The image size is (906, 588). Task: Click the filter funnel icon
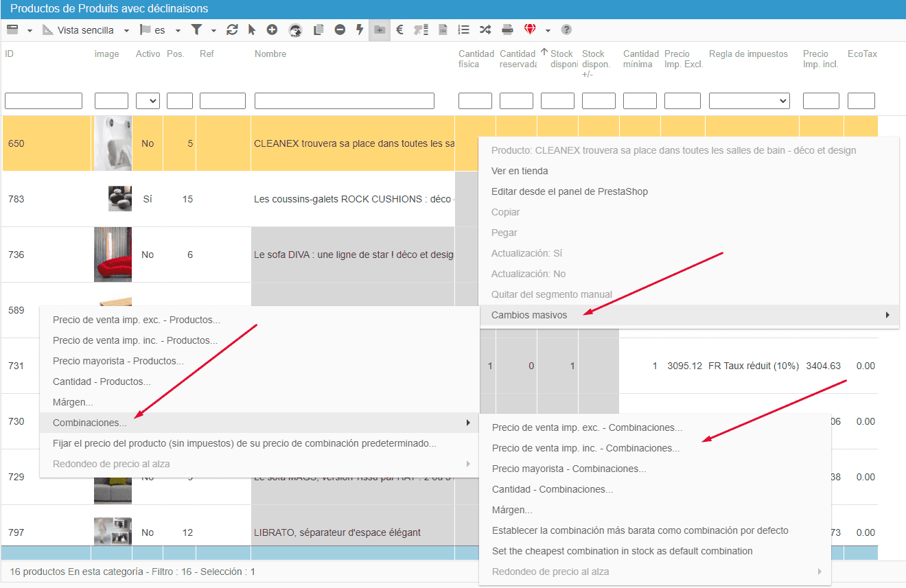[196, 30]
